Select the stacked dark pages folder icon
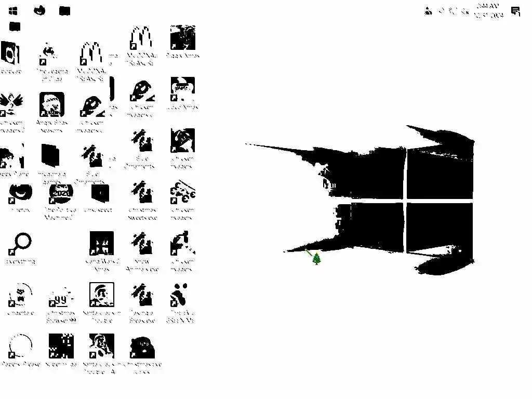 click(50, 155)
